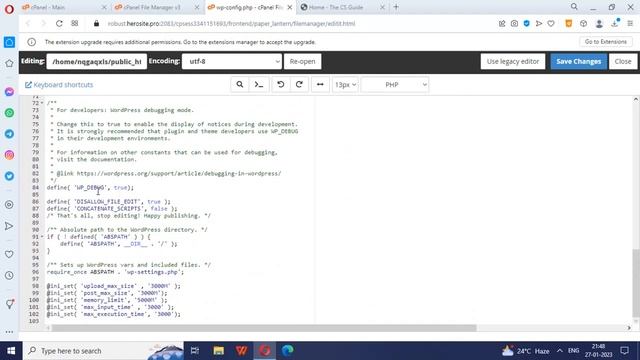Click the Windows taskbar search box
This screenshot has width=640, height=360.
tap(103, 351)
